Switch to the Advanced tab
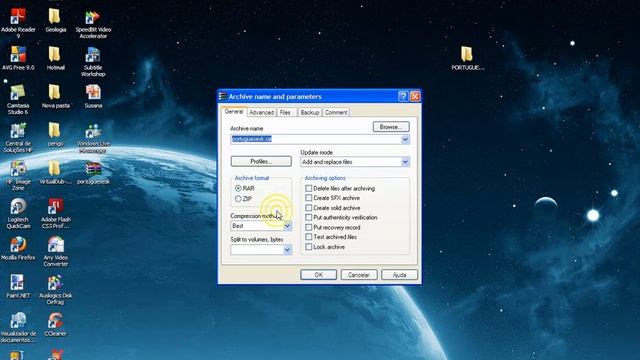640x360 pixels. [x=261, y=112]
